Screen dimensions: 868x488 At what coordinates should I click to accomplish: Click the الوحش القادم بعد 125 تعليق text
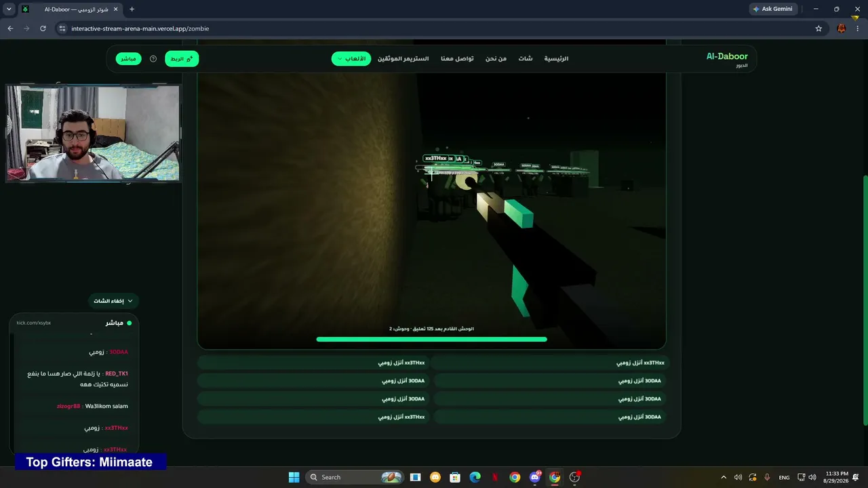[431, 329]
